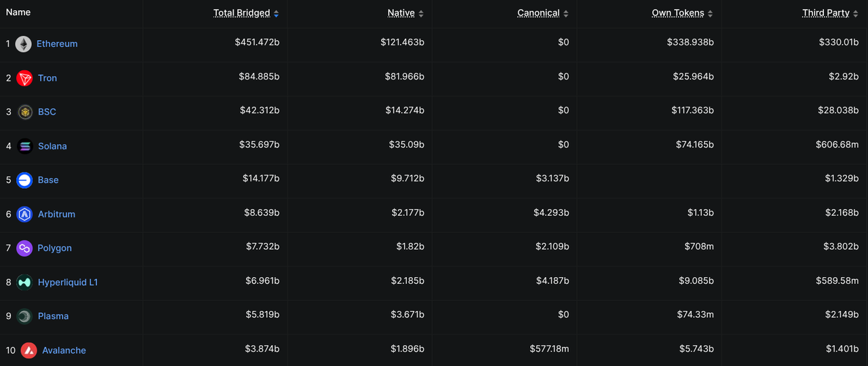Click the Base chain logo icon
This screenshot has height=366, width=868.
(25, 180)
